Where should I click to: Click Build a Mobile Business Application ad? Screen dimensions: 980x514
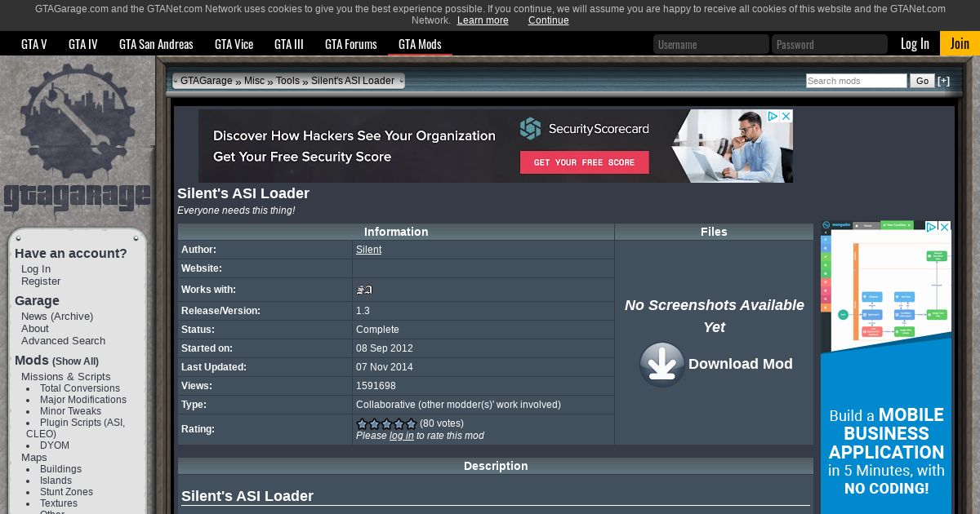[886, 367]
